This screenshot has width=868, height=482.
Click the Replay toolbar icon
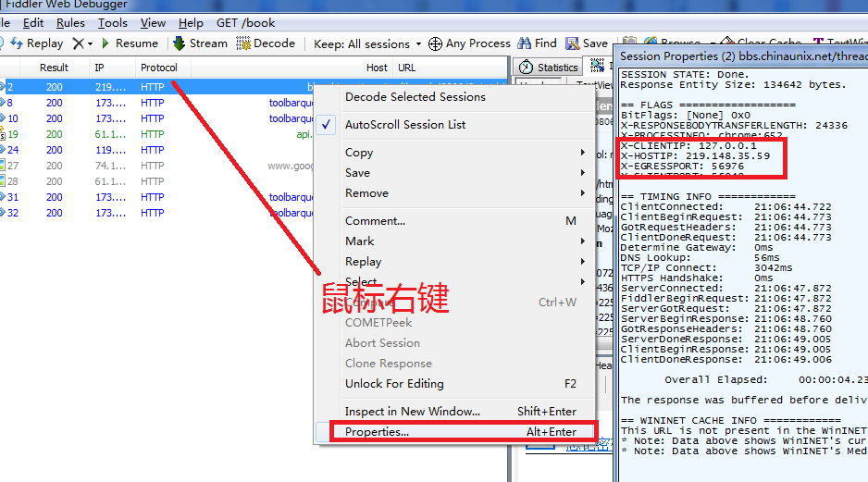point(17,43)
